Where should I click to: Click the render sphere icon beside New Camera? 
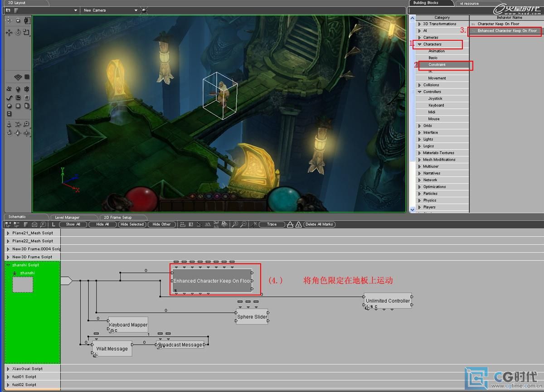[144, 10]
